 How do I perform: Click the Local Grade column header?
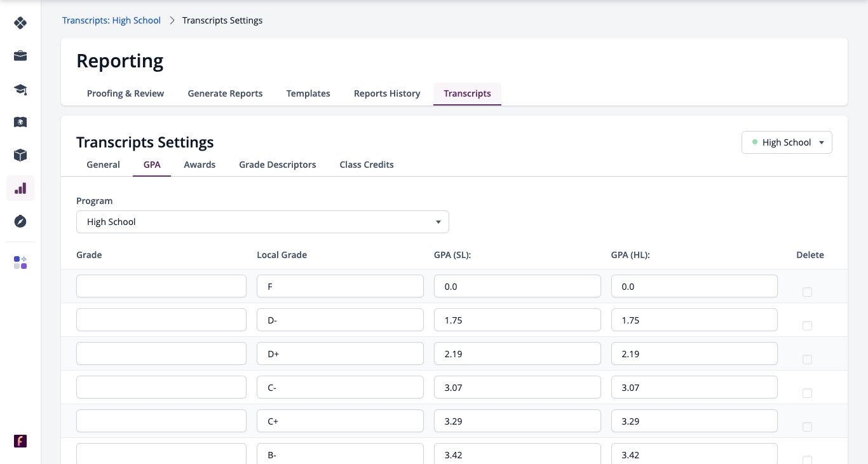(x=281, y=255)
